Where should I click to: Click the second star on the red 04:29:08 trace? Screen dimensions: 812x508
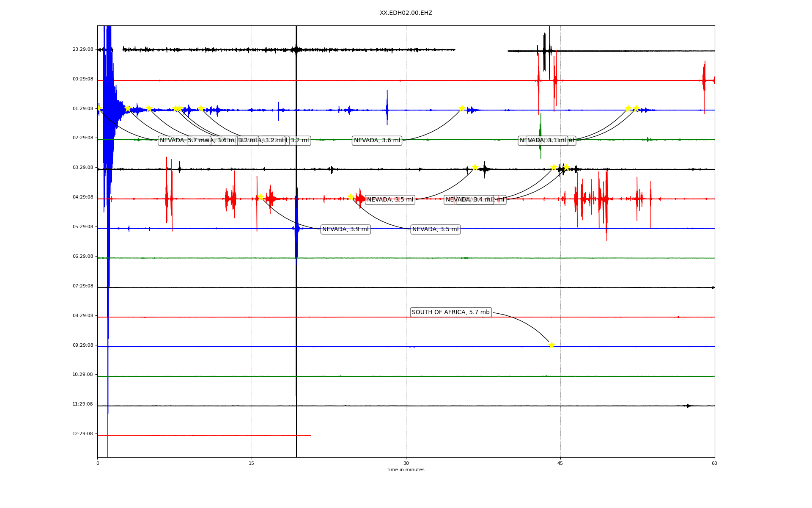(x=351, y=197)
